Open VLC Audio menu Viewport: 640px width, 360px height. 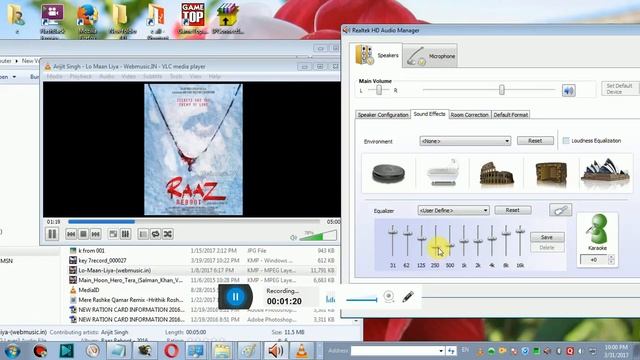pos(107,76)
